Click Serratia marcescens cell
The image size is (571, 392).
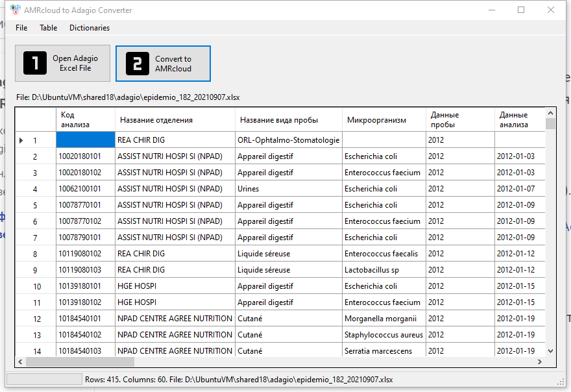(x=384, y=350)
